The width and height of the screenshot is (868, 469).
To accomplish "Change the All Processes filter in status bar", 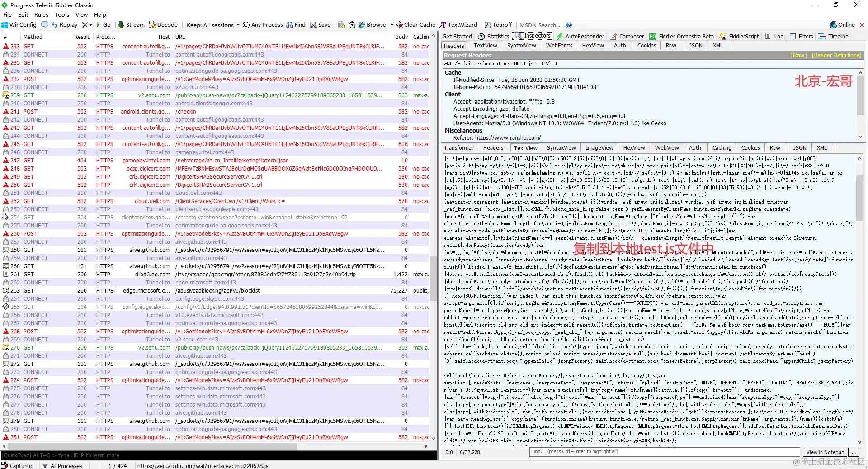I will click(x=62, y=466).
